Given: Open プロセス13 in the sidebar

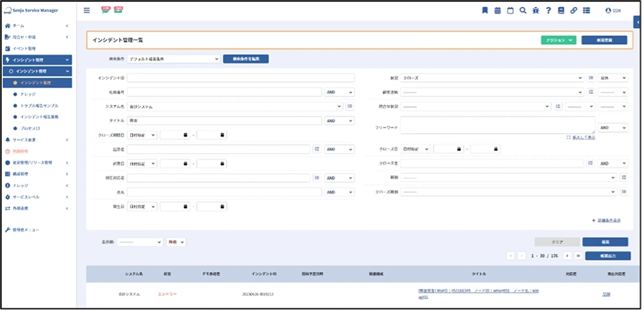Looking at the screenshot, I should point(30,129).
